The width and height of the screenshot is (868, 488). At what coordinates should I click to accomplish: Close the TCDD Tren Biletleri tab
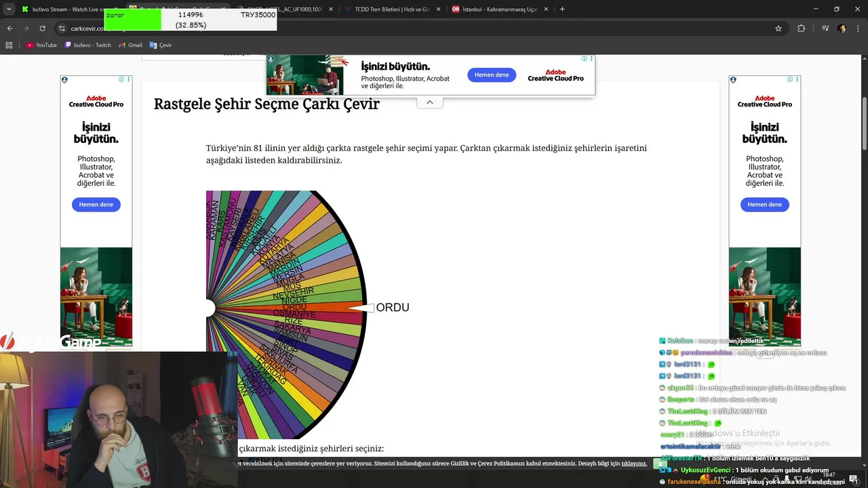pyautogui.click(x=438, y=9)
